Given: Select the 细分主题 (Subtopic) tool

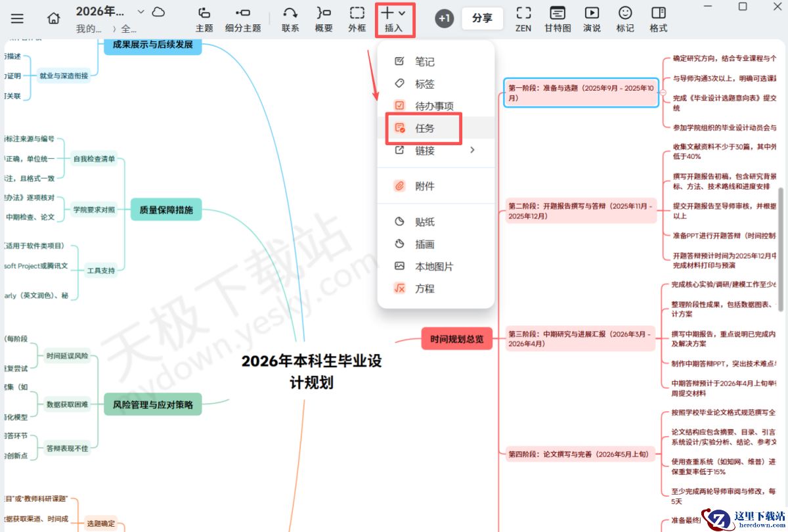Looking at the screenshot, I should click(244, 19).
